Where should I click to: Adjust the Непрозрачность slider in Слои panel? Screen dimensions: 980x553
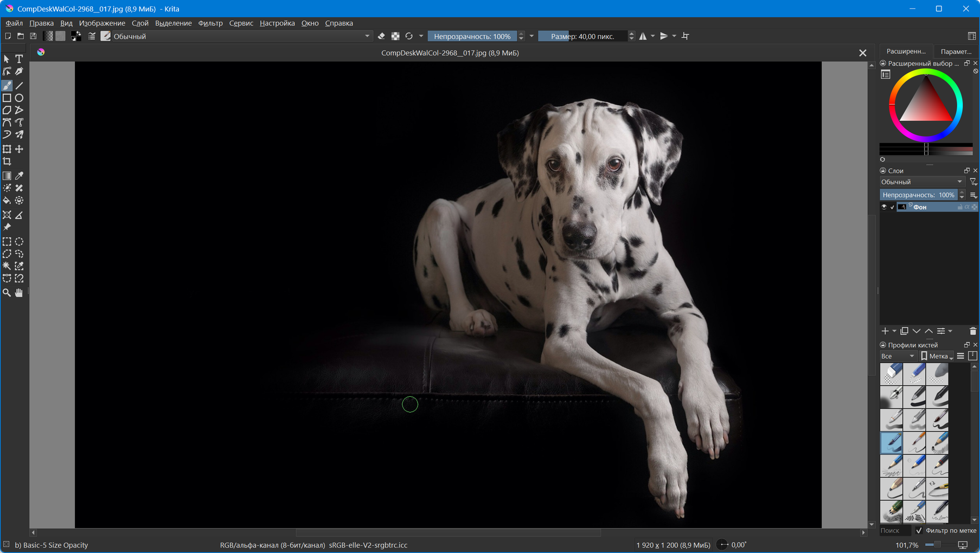point(918,195)
